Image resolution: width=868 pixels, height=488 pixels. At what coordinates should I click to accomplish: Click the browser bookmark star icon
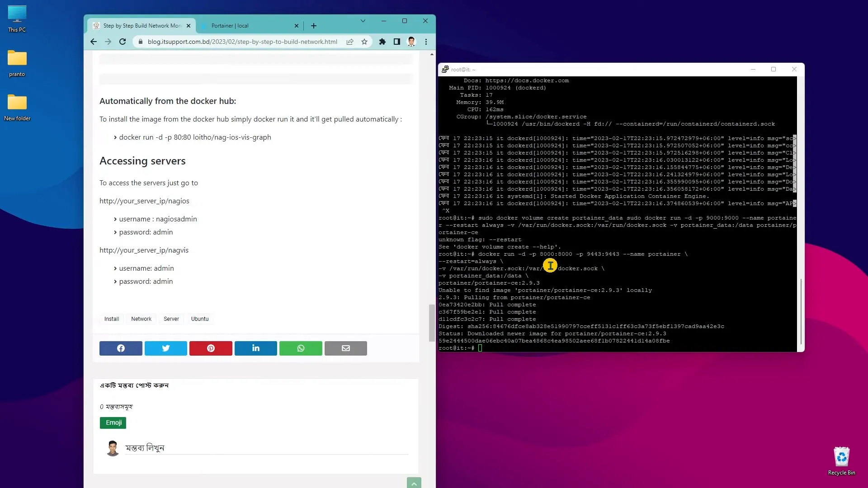tap(364, 42)
